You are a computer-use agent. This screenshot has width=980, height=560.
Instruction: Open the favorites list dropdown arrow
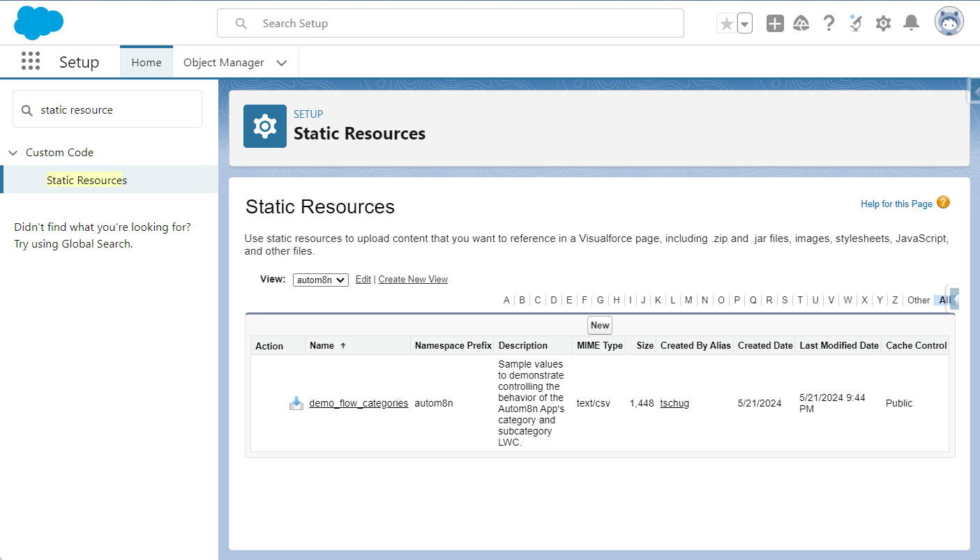pos(744,24)
